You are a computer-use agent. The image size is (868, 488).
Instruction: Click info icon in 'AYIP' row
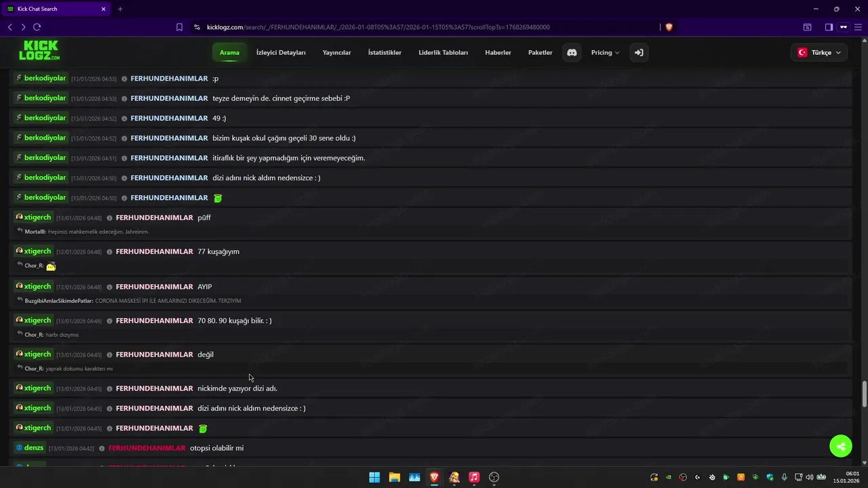point(109,287)
